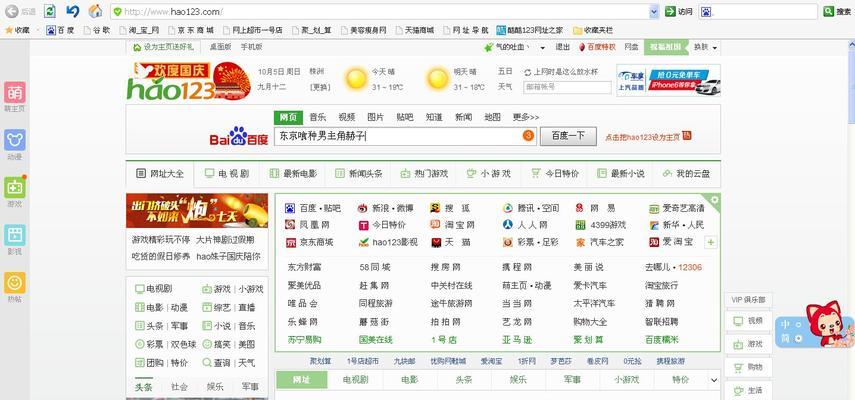Expand the address bar URL dropdown
Viewport: 855px width, 400px height.
(x=654, y=11)
